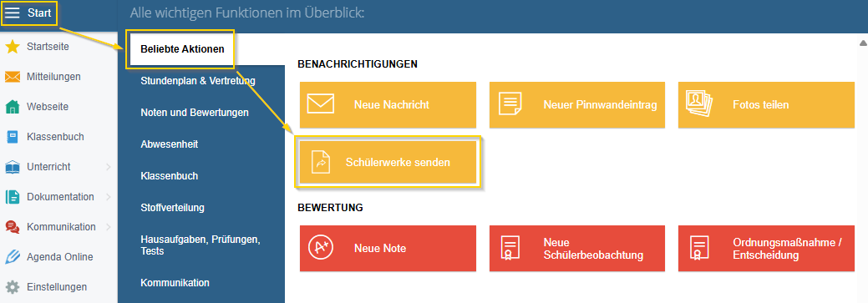
Task: Click the Mitteilungen envelope icon
Action: pyautogui.click(x=13, y=77)
